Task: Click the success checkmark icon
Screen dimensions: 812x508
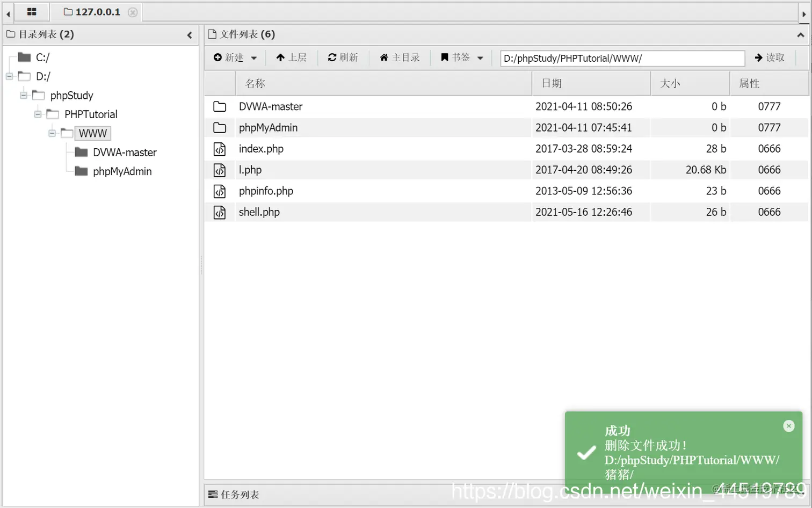Action: tap(586, 453)
